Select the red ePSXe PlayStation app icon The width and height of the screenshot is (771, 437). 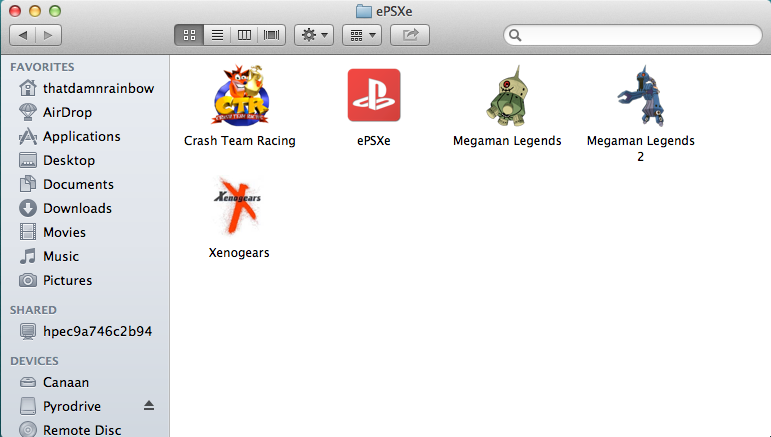pos(374,95)
